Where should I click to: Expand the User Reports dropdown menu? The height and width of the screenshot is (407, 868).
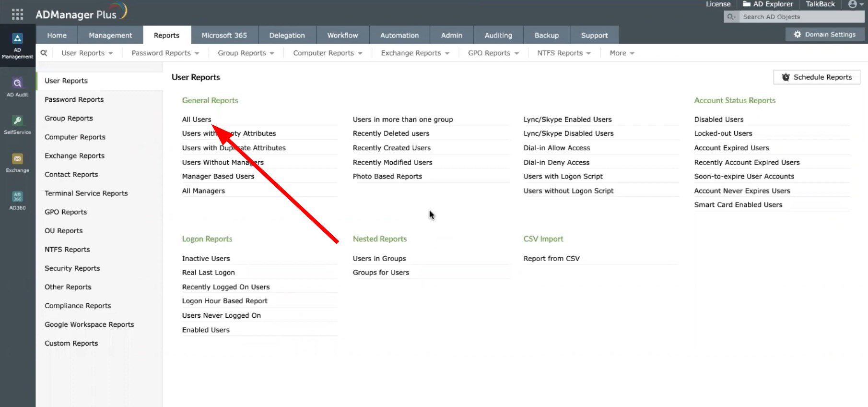pyautogui.click(x=87, y=53)
